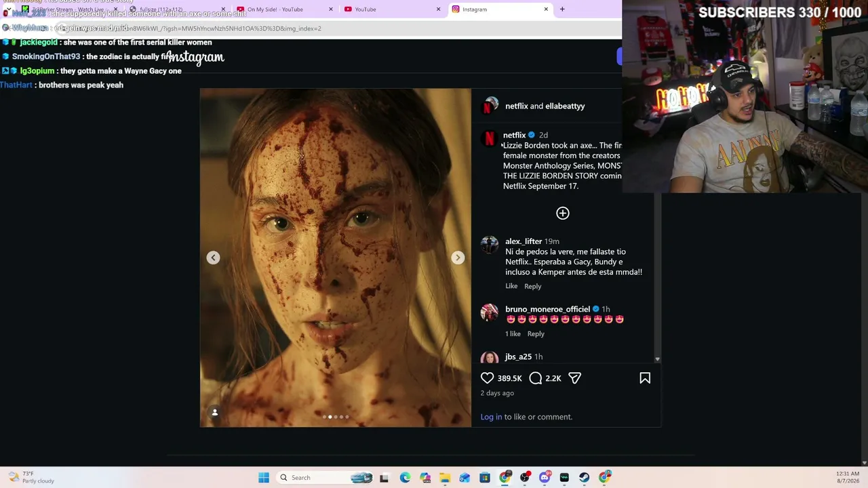The width and height of the screenshot is (868, 488).
Task: Click the netflix username in the caption
Action: (514, 135)
